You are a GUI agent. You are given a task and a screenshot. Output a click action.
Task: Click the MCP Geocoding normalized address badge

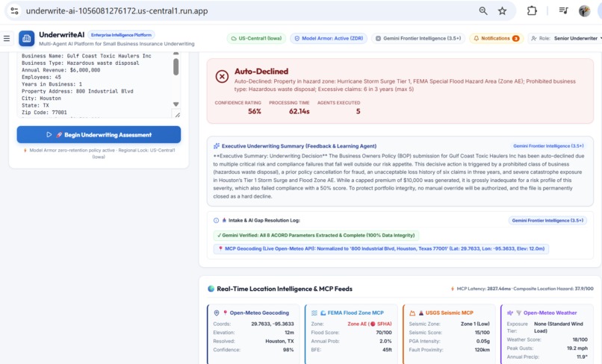point(381,248)
